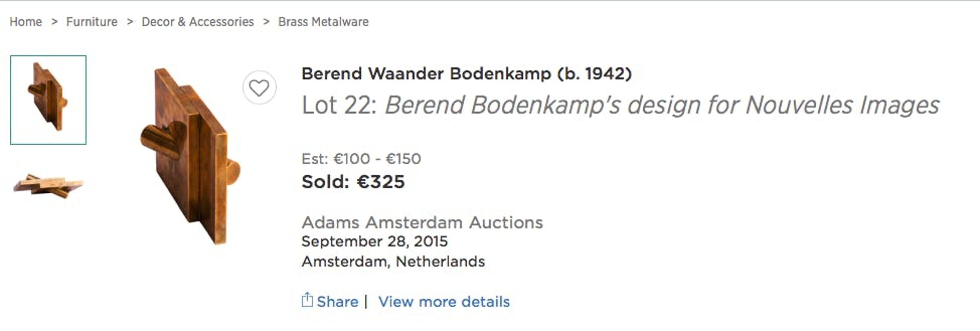
Task: Select the Brass Metalware breadcrumb
Action: [x=323, y=22]
